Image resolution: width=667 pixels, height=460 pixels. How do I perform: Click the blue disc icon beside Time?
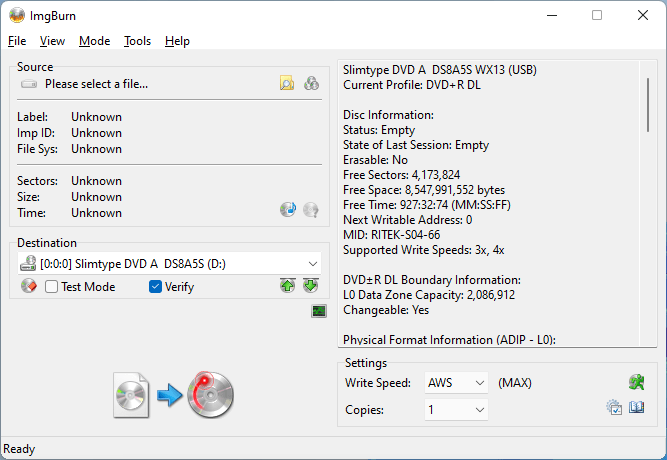click(288, 210)
